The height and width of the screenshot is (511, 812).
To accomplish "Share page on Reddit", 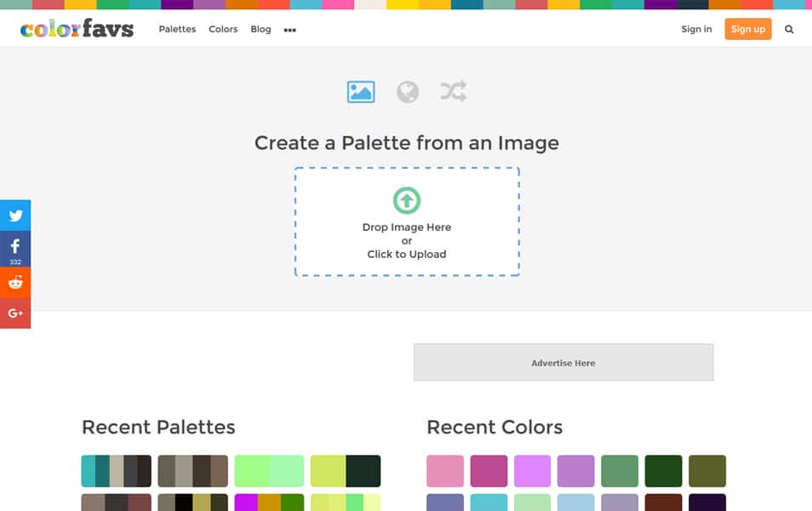I will [15, 283].
